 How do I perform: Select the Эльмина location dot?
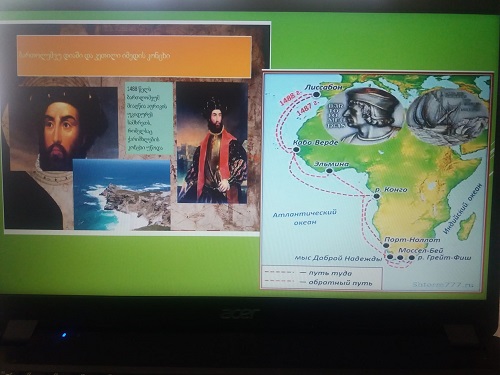(329, 171)
